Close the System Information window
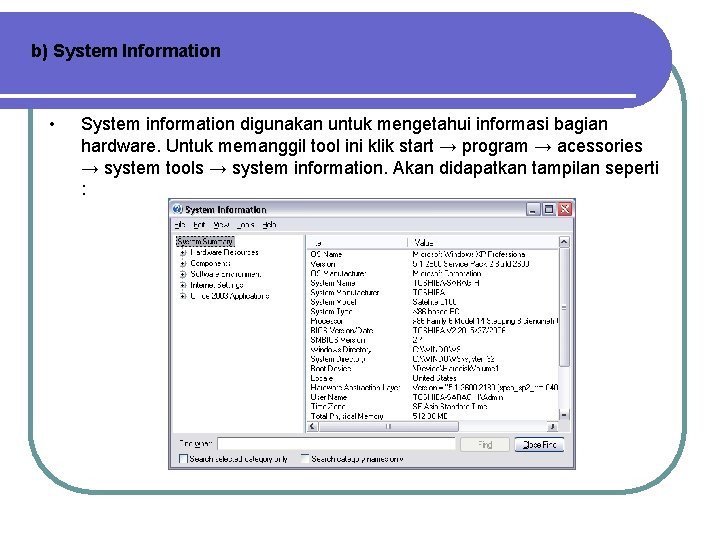The image size is (720, 540). click(x=565, y=210)
